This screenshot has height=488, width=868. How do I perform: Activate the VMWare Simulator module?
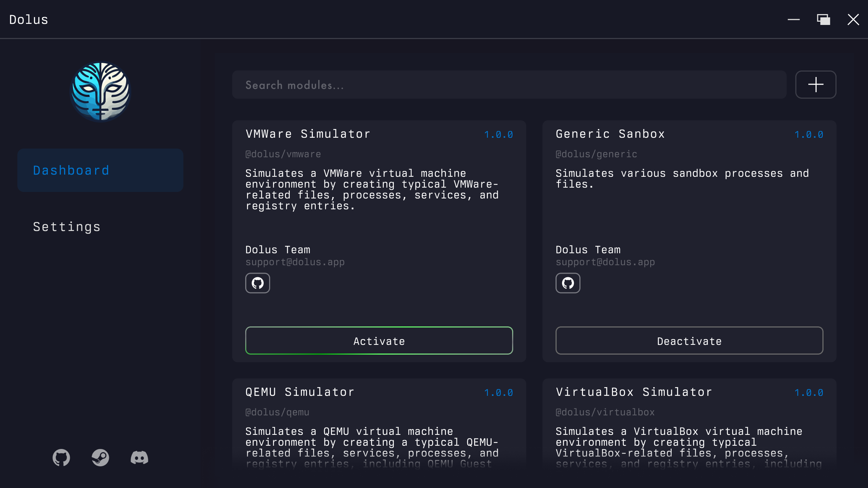[x=379, y=341]
